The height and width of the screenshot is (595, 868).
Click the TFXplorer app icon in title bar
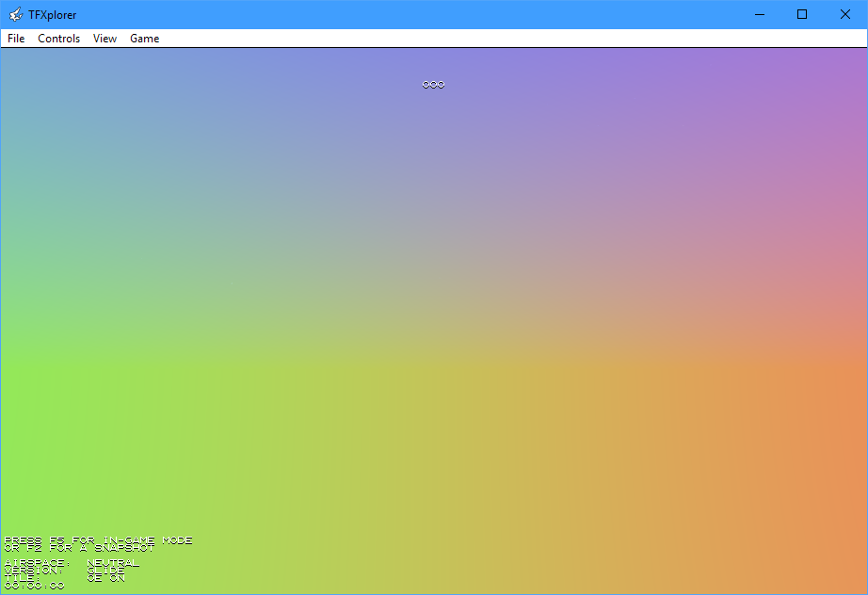(x=16, y=14)
